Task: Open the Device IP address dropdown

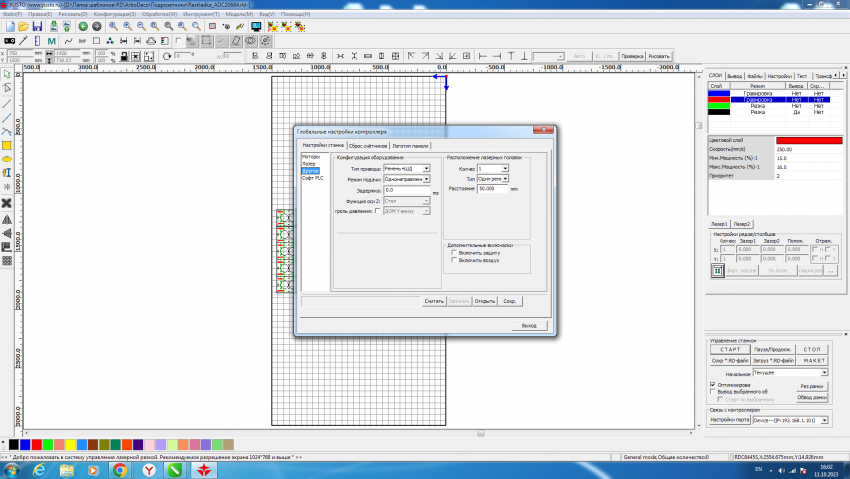Action: (x=822, y=421)
